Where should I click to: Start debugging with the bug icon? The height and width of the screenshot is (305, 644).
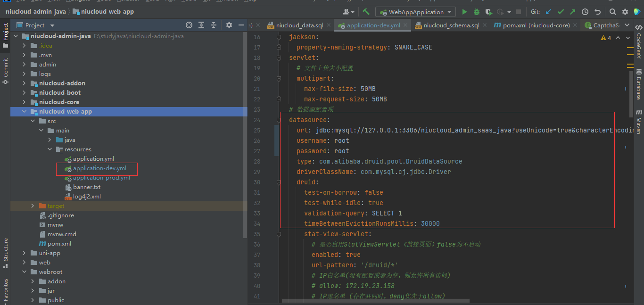click(477, 12)
